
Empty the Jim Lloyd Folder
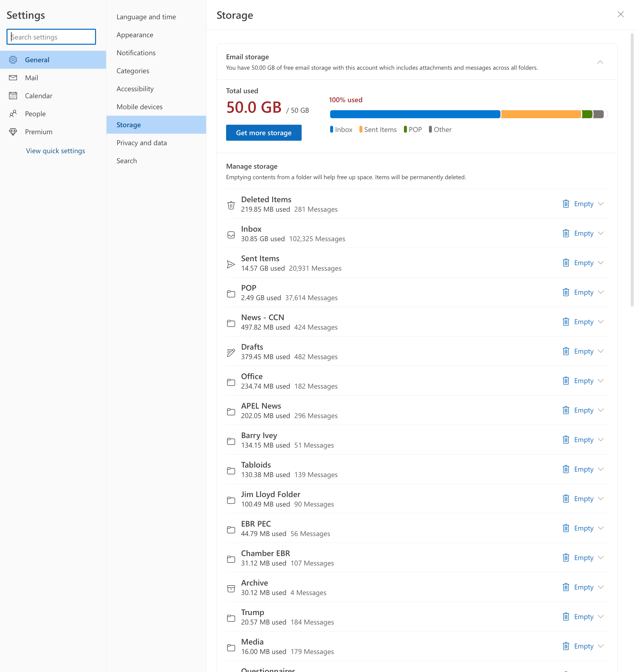pyautogui.click(x=578, y=498)
